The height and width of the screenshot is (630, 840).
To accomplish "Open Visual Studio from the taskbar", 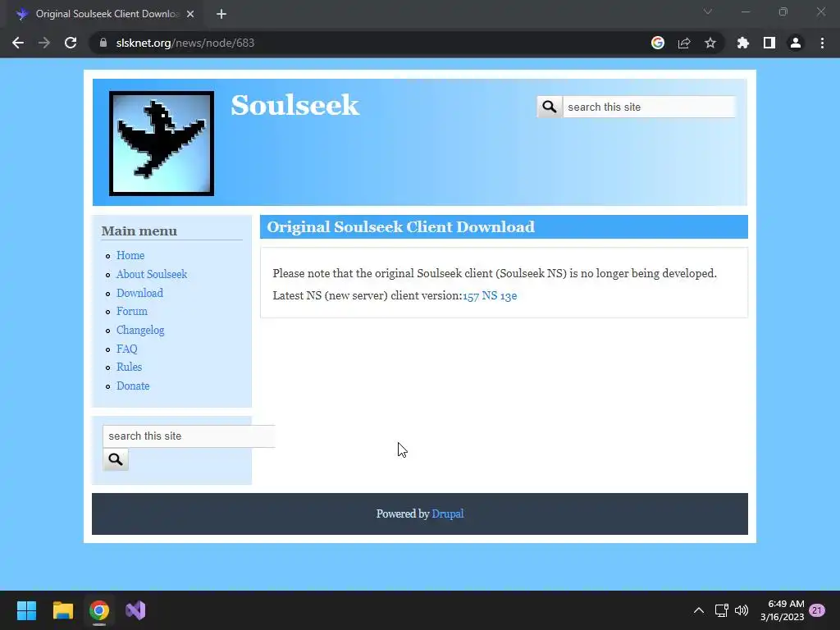I will (135, 610).
